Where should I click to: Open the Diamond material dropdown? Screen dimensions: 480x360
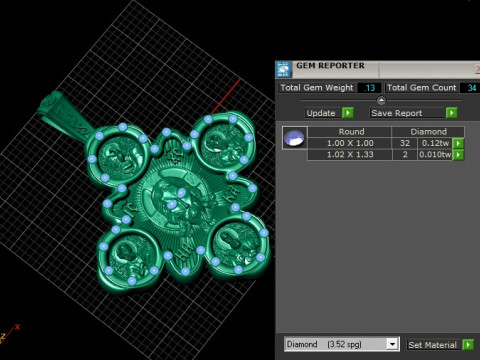[x=393, y=344]
